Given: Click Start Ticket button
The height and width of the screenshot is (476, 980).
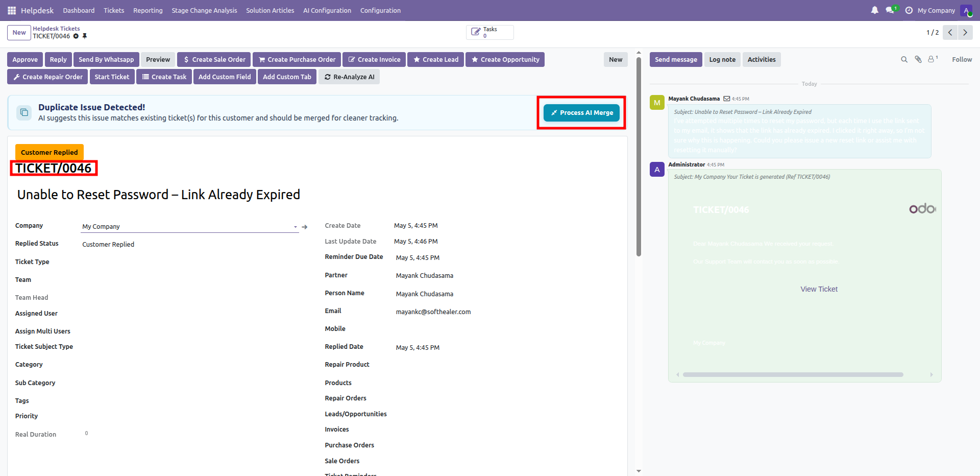Looking at the screenshot, I should [112, 77].
